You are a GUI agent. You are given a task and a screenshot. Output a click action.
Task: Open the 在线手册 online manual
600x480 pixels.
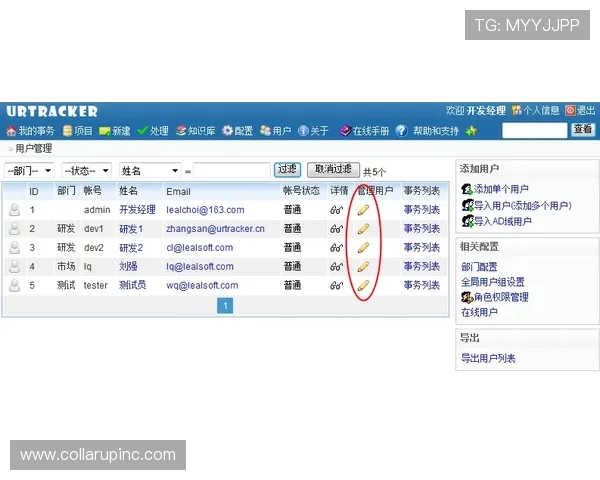coord(364,131)
